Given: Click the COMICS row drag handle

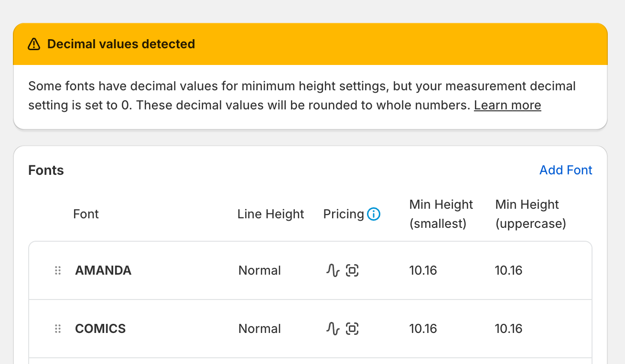Looking at the screenshot, I should point(58,329).
